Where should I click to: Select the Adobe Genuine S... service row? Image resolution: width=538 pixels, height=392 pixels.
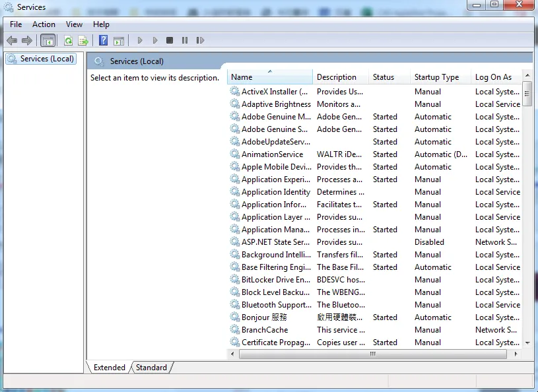[375, 129]
